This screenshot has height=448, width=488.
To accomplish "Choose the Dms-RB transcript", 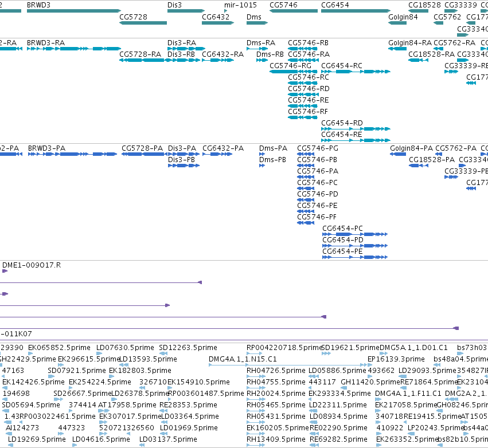I will pyautogui.click(x=262, y=60).
